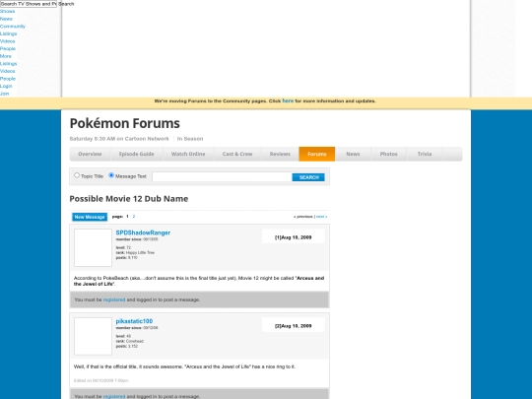Open the Overview tab
Screen dimensions: 532x399
(x=90, y=154)
